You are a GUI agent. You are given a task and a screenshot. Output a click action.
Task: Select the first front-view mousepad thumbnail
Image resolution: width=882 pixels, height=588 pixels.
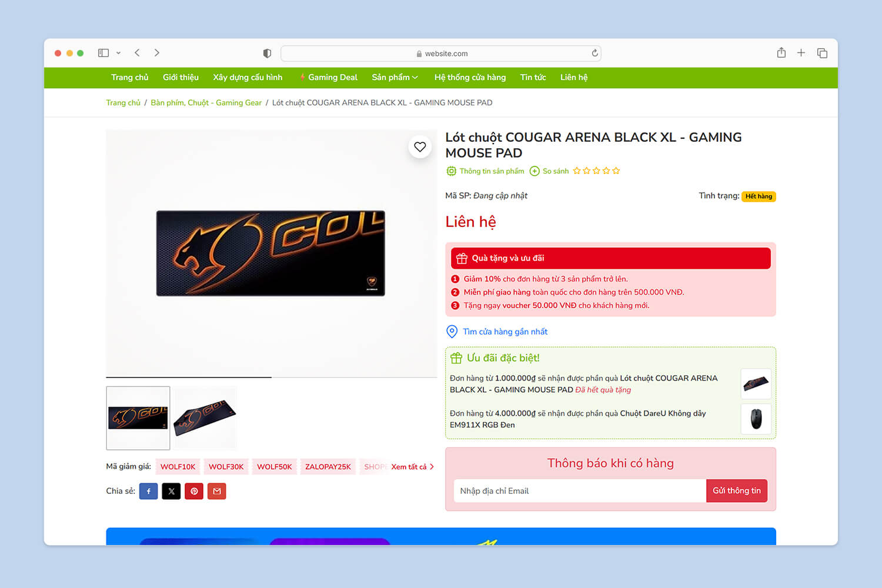click(138, 418)
